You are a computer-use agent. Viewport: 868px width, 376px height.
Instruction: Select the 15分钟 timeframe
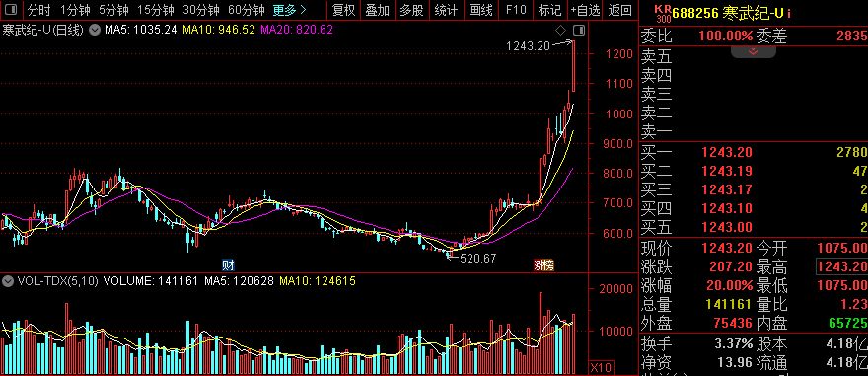tap(156, 10)
